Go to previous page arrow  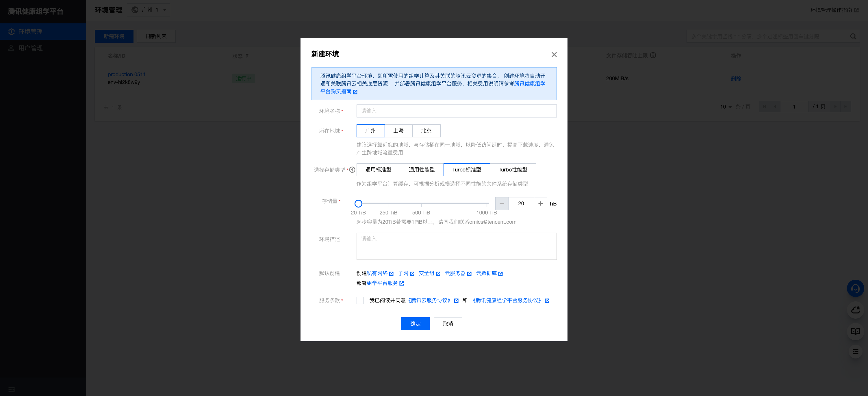point(775,107)
